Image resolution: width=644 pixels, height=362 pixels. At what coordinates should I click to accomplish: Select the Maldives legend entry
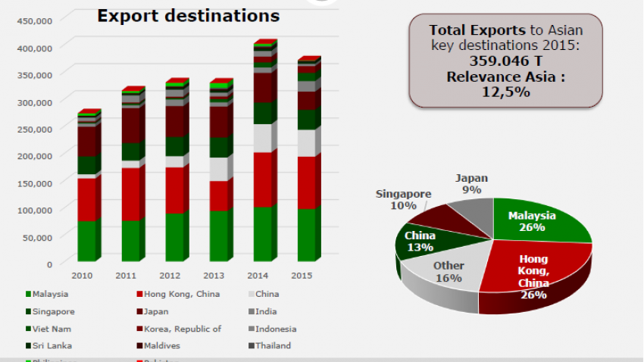[162, 346]
